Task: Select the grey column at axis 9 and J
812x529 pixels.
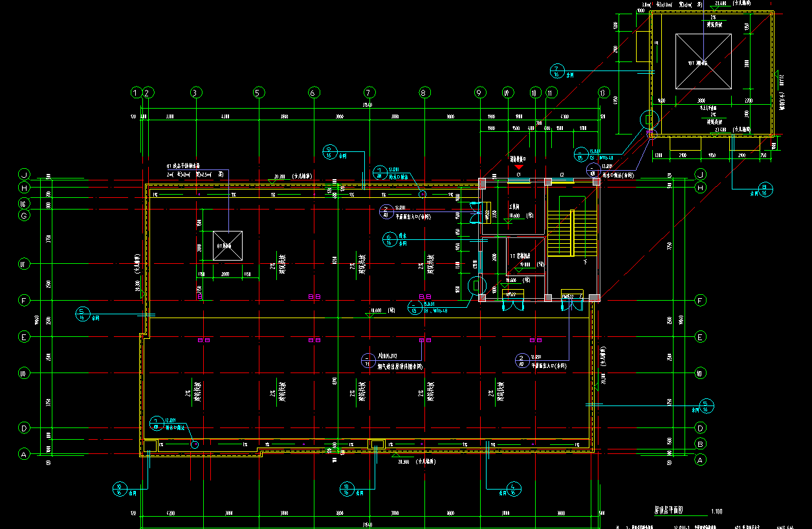Action: [483, 183]
